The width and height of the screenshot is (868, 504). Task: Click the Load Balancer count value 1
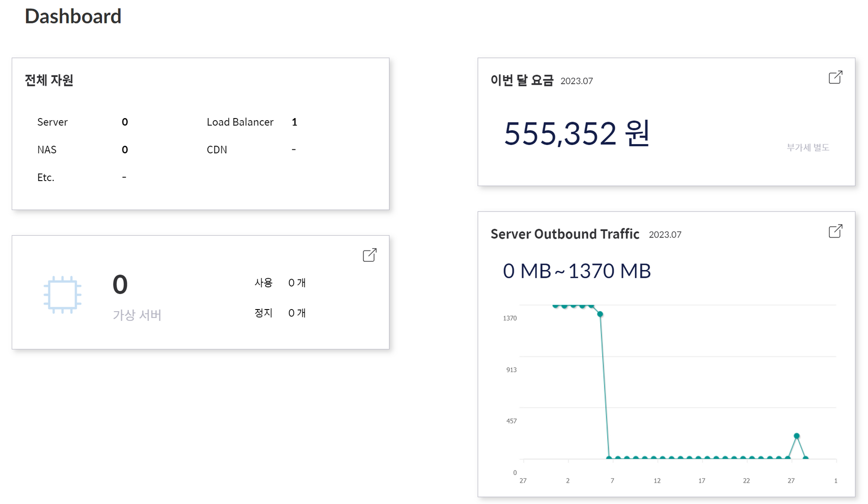coord(294,122)
